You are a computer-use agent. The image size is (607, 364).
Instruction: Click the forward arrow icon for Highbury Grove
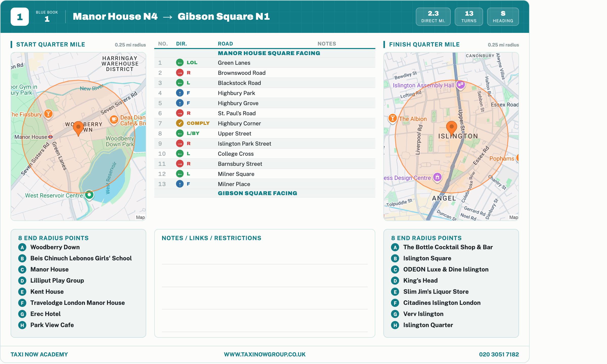coord(180,103)
